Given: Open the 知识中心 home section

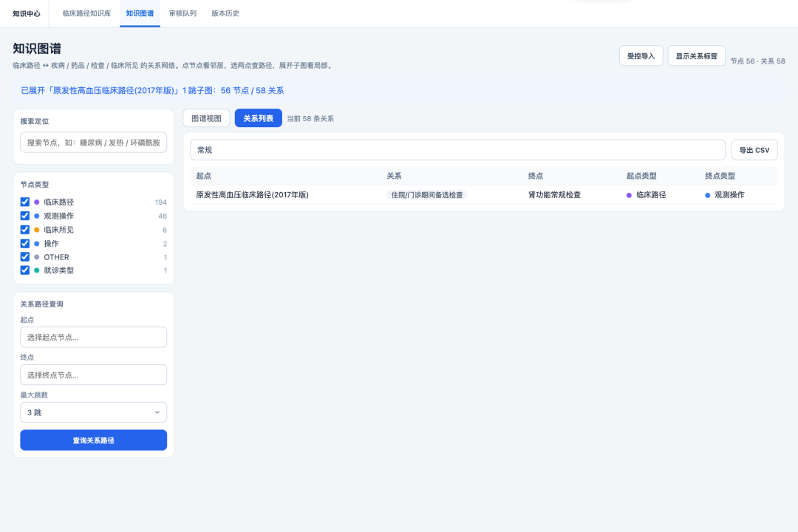Looking at the screenshot, I should point(27,14).
